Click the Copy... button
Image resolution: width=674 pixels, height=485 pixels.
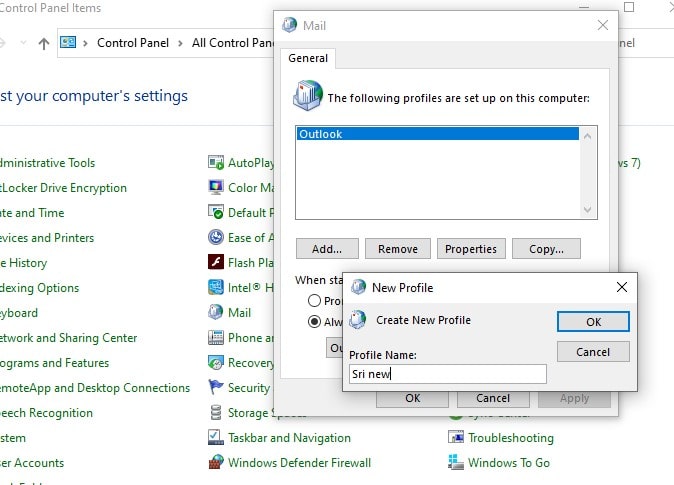click(x=546, y=249)
